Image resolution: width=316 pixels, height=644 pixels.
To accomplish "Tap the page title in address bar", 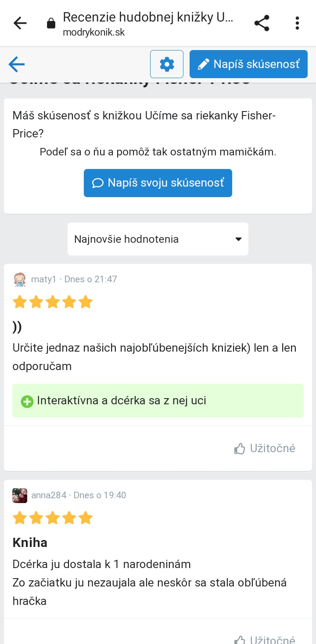I will tap(148, 18).
